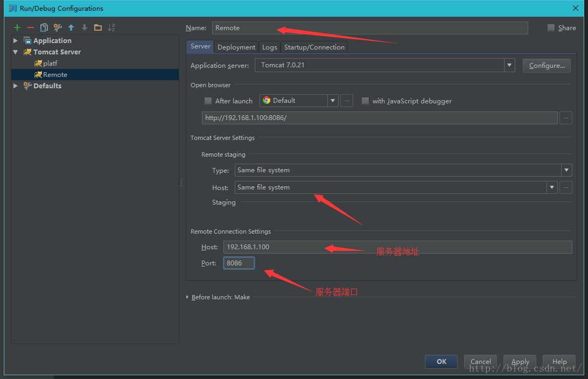Click the Apply button
The width and height of the screenshot is (588, 379).
point(520,361)
